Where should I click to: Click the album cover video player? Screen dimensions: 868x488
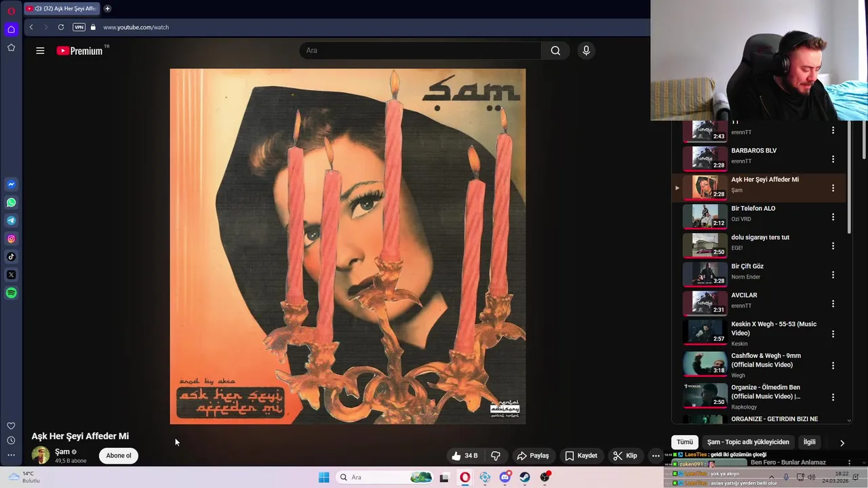pos(347,247)
